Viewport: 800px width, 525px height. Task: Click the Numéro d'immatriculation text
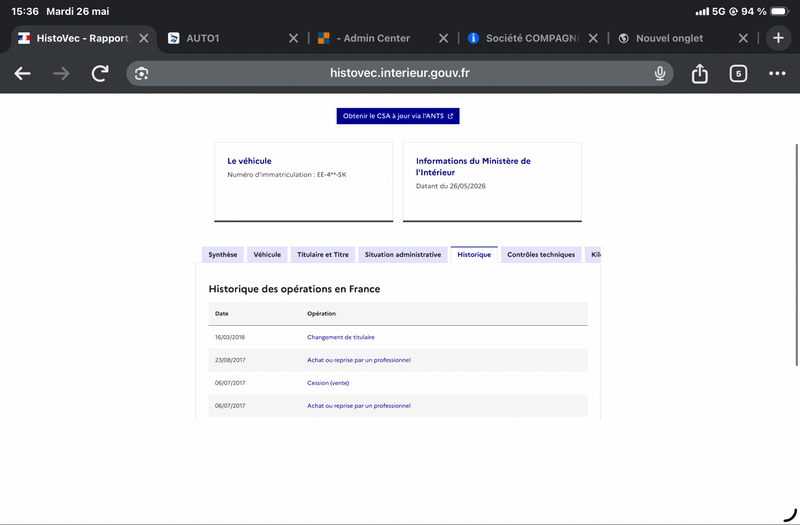pos(287,174)
